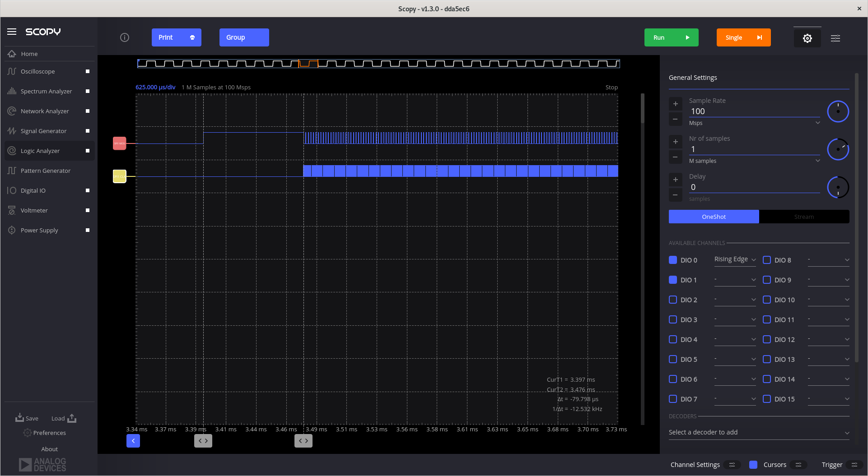Image resolution: width=868 pixels, height=476 pixels.
Task: Toggle the Cursors checkbox
Action: coord(753,465)
